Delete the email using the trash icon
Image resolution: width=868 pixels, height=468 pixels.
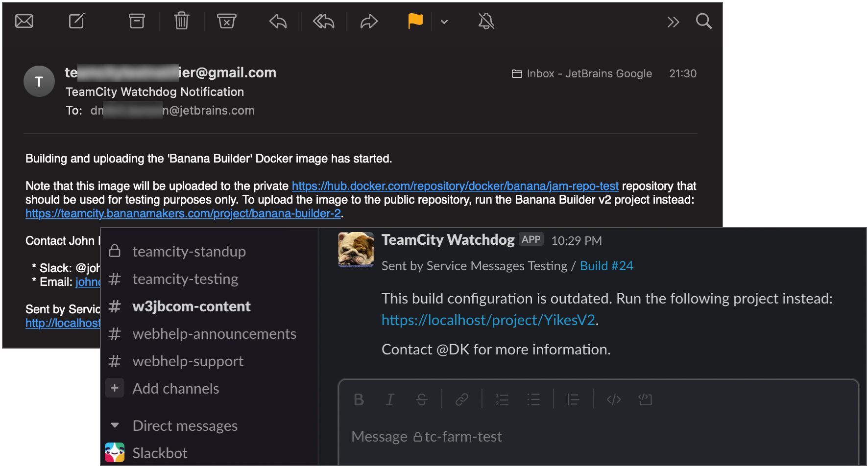click(x=181, y=21)
